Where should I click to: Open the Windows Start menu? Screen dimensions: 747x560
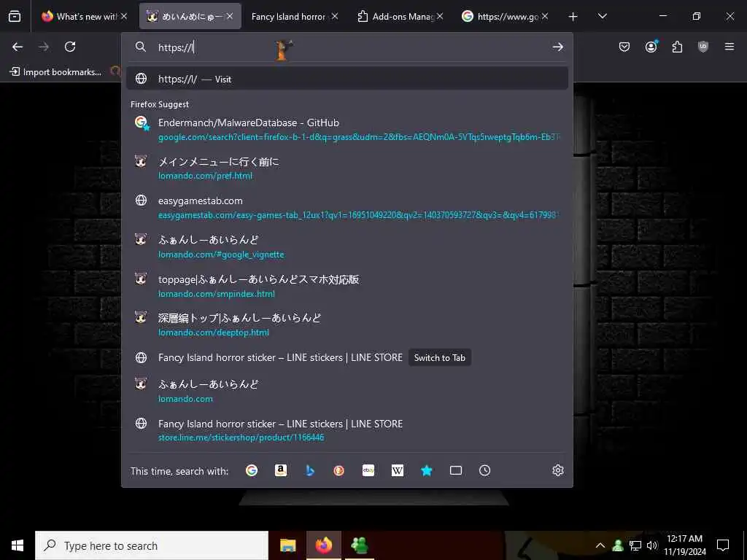18,545
